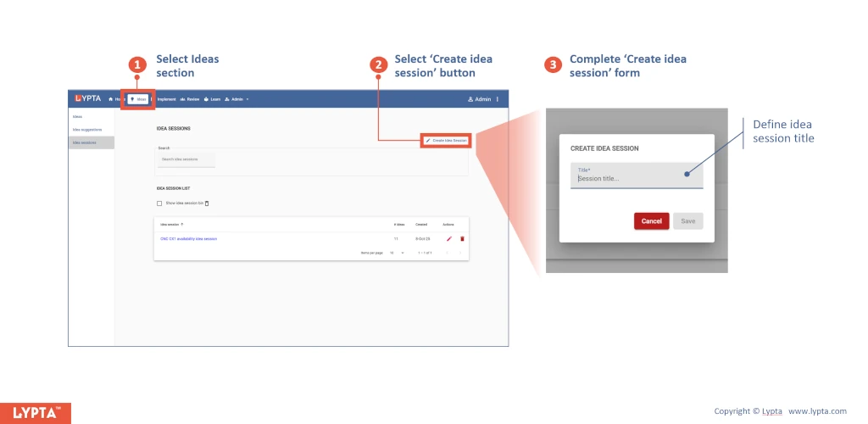Screen dimensions: 868x424
Task: Open the three-dot more menu in the navbar
Action: [497, 99]
